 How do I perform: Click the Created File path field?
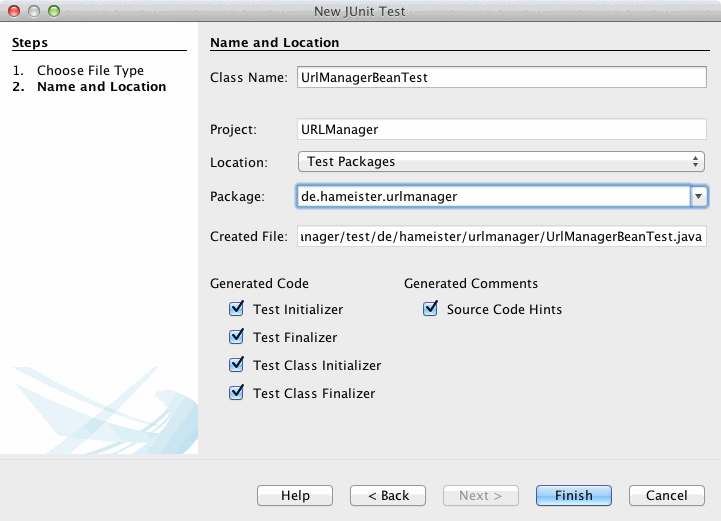tap(501, 236)
